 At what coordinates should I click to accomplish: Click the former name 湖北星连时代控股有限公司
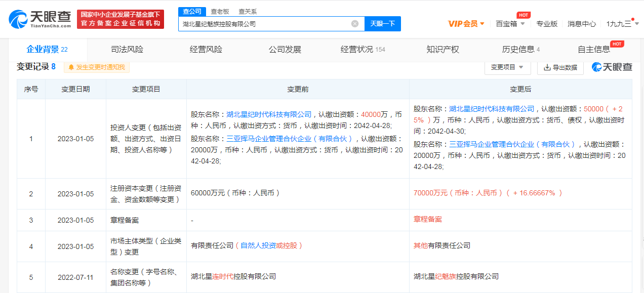point(233,276)
